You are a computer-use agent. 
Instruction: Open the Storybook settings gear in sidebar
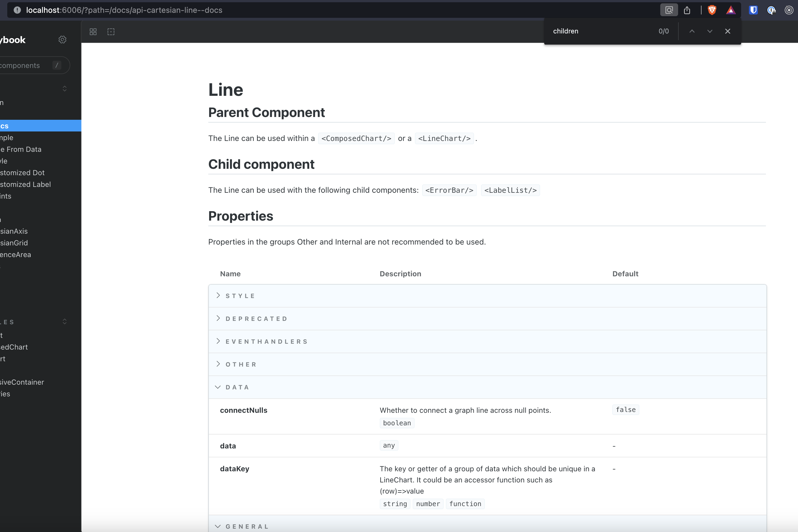pyautogui.click(x=62, y=39)
